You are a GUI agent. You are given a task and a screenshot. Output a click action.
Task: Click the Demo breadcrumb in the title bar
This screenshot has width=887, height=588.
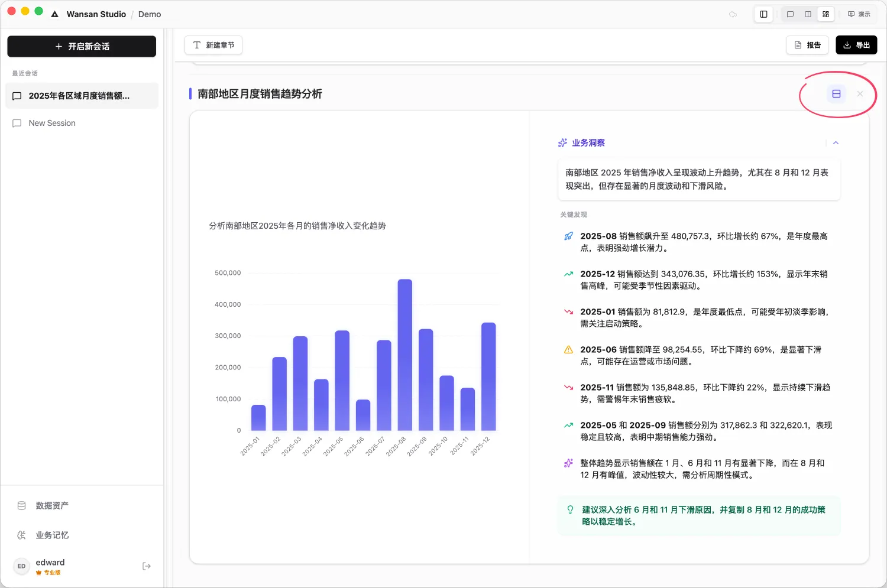(149, 14)
